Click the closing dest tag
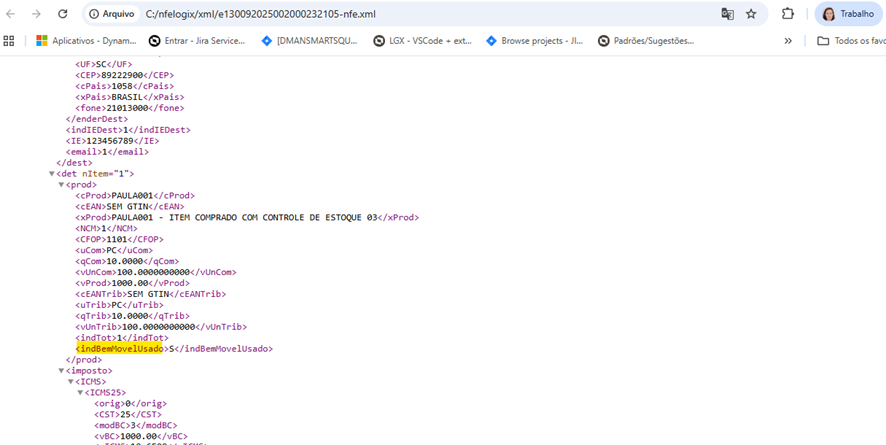The image size is (886, 445). [74, 163]
